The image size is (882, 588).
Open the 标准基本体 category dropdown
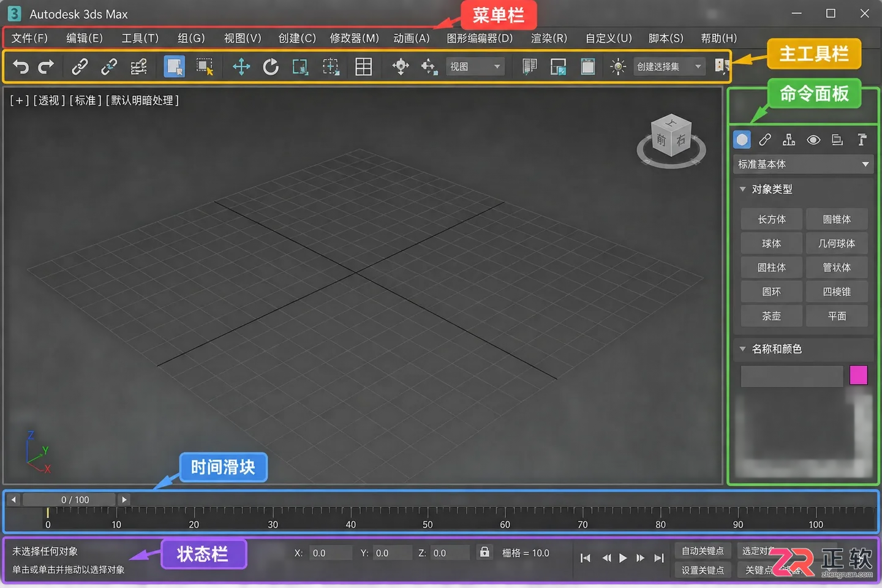coord(803,164)
